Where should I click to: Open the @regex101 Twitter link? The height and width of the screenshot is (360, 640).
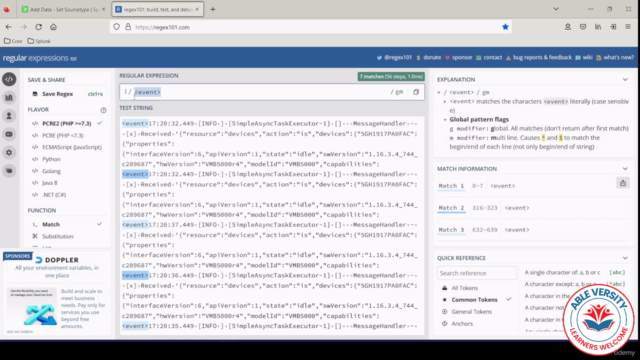pos(394,58)
